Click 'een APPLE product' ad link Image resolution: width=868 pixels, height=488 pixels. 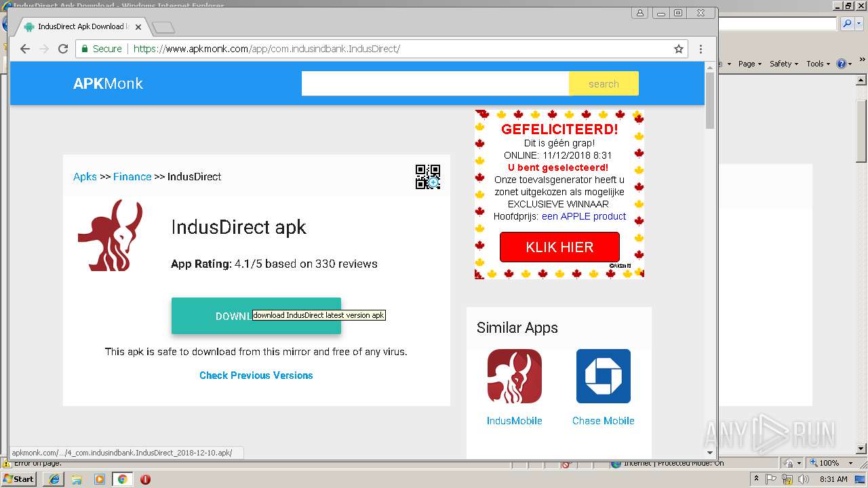(x=584, y=216)
